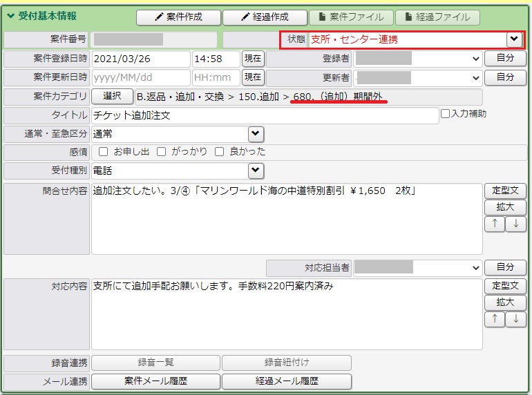This screenshot has width=532, height=395.
Task: Click the タイトル field チケット追加注文
Action: tap(265, 115)
